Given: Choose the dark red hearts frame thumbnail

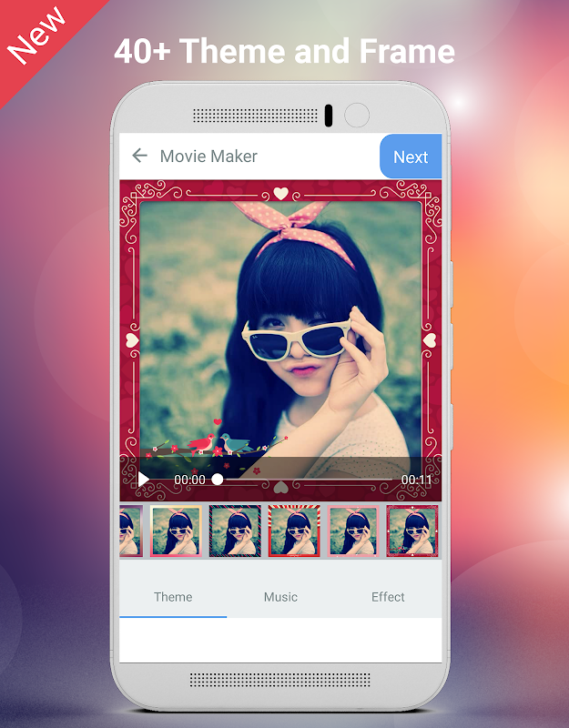Looking at the screenshot, I should (x=412, y=531).
